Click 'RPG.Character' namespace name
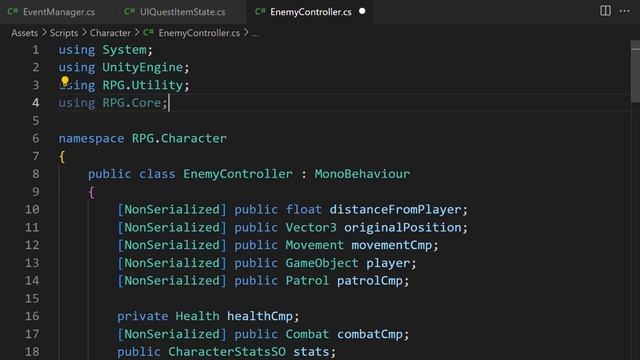 click(x=179, y=138)
